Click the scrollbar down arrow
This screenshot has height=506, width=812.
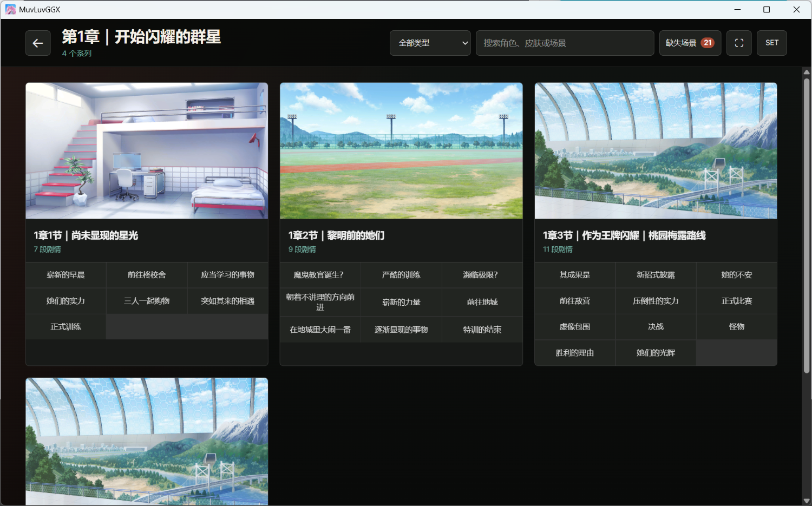807,501
